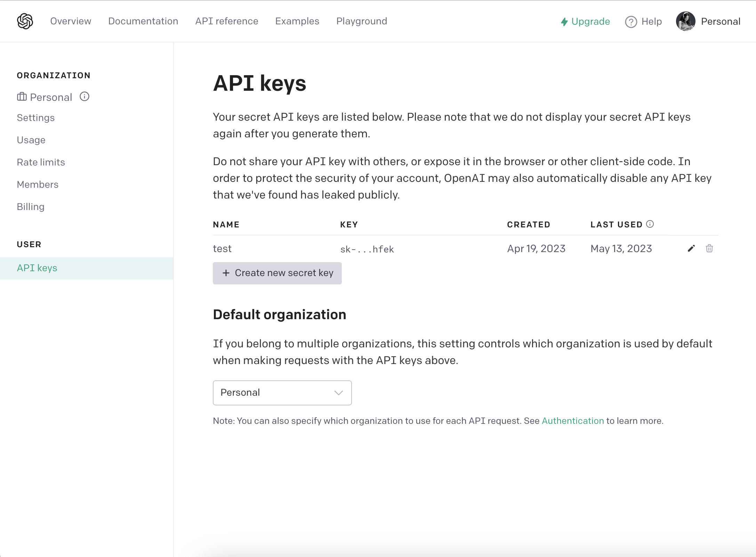Image resolution: width=756 pixels, height=557 pixels.
Task: Click the CREATED column header
Action: pyautogui.click(x=529, y=225)
